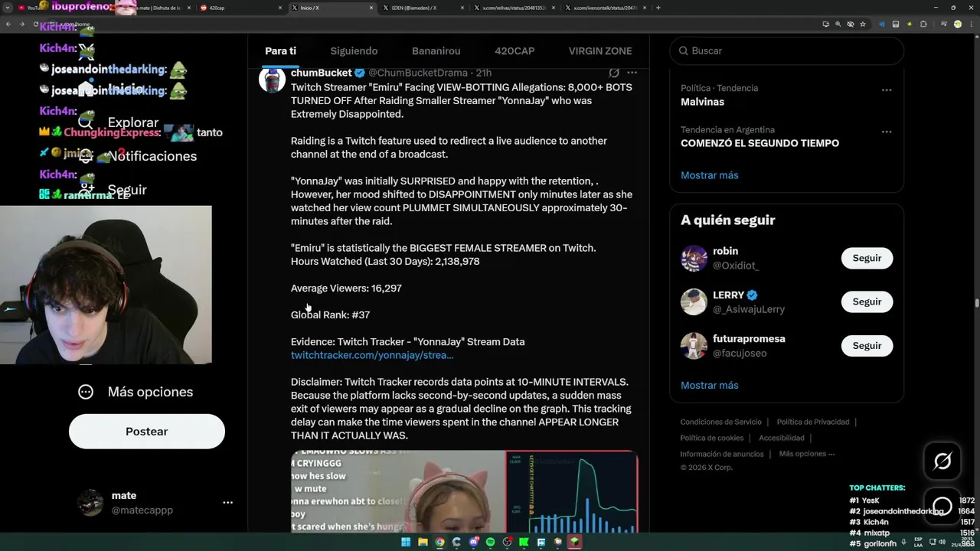The width and height of the screenshot is (980, 551).
Task: Open floating messages chat button
Action: [942, 506]
